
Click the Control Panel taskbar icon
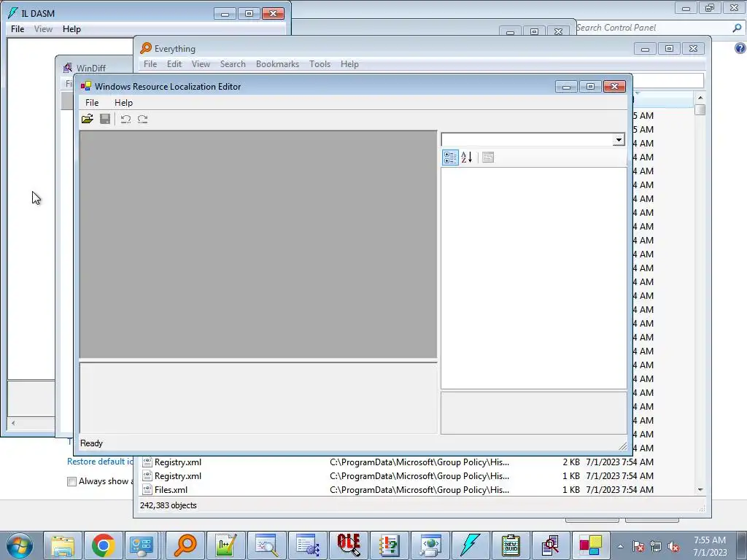click(142, 545)
